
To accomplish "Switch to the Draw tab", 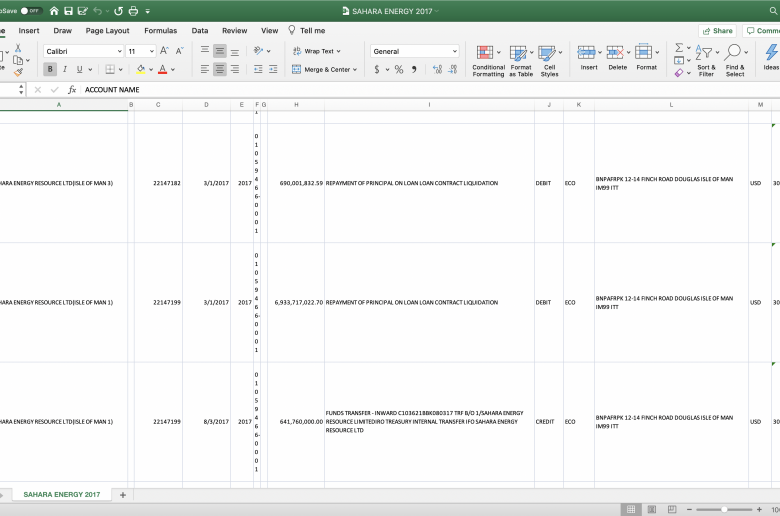I will 63,30.
